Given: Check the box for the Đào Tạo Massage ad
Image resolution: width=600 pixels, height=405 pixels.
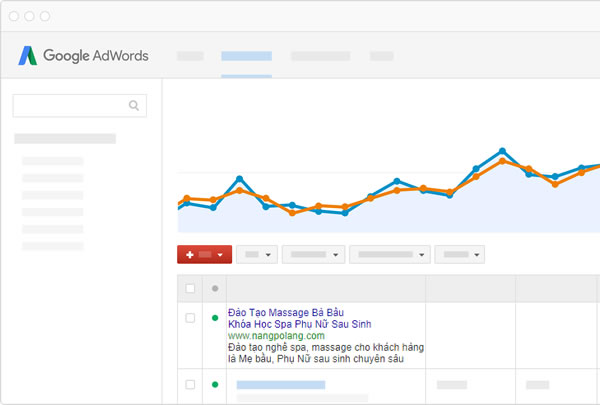Looking at the screenshot, I should pyautogui.click(x=190, y=318).
